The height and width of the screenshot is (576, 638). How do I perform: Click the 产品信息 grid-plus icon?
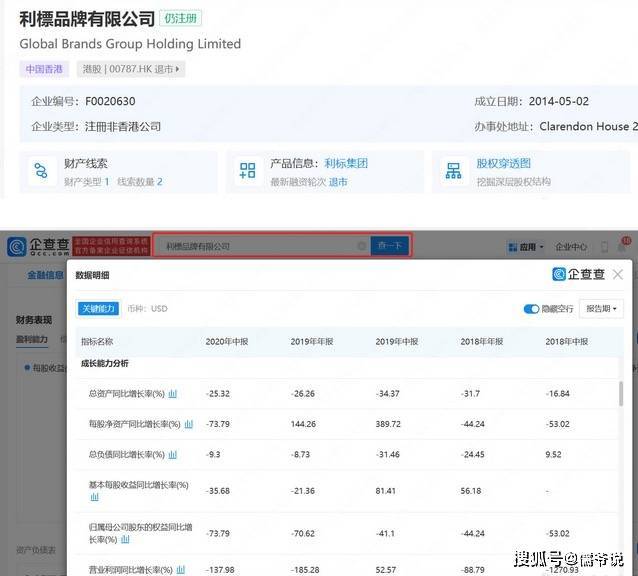coord(247,171)
